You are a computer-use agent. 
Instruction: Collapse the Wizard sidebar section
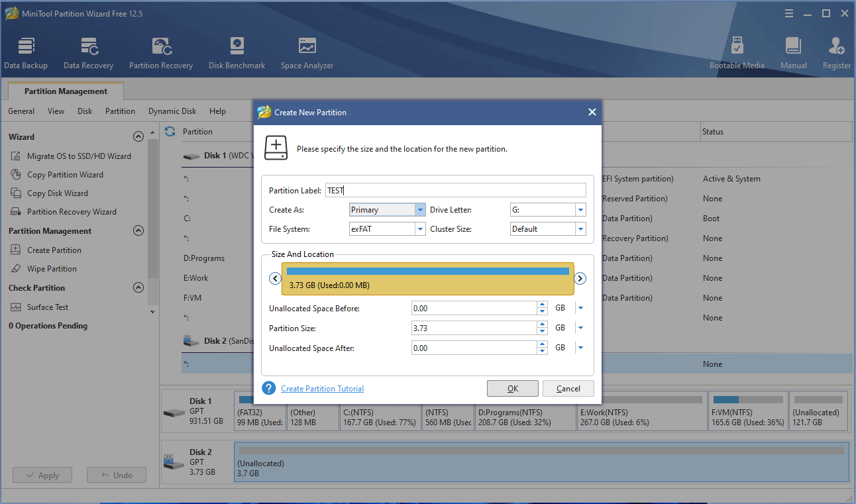(x=138, y=137)
